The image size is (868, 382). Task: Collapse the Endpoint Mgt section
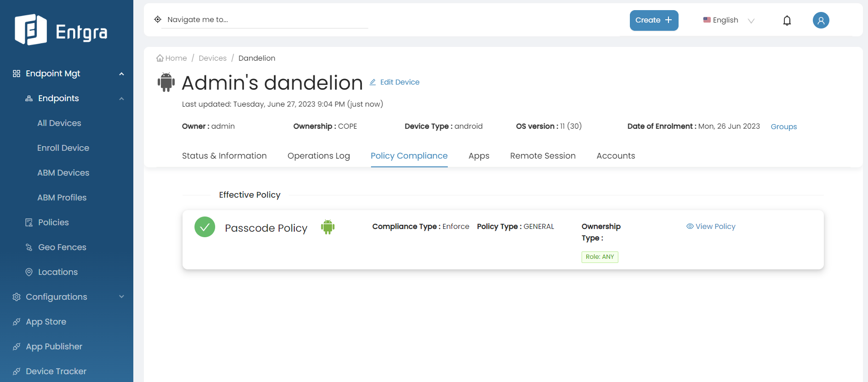click(x=121, y=74)
